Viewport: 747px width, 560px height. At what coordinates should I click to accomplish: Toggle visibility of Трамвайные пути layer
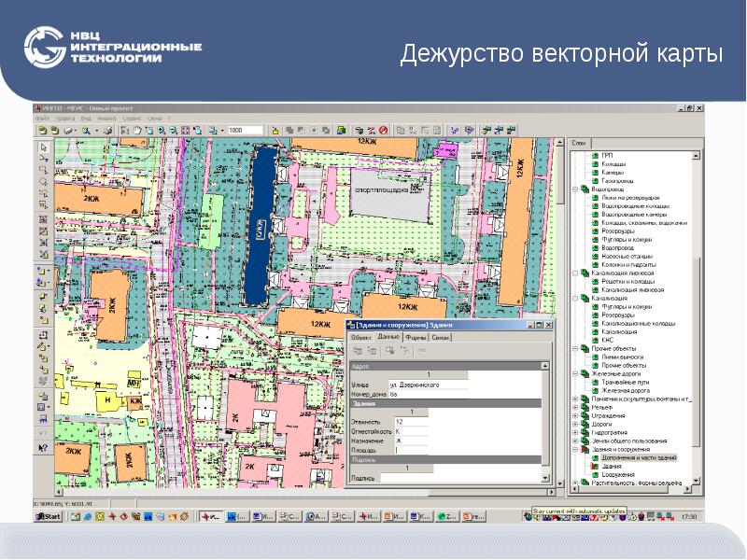(595, 382)
